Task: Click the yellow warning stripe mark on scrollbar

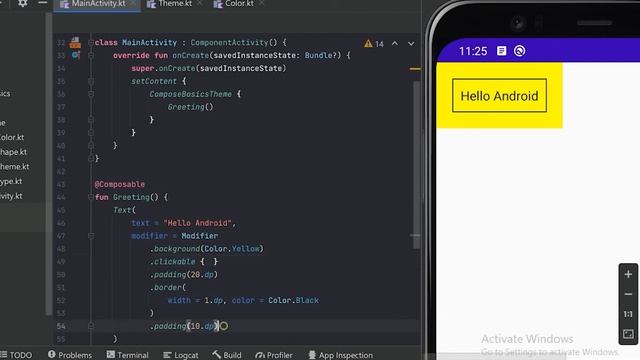Action: click(x=415, y=69)
